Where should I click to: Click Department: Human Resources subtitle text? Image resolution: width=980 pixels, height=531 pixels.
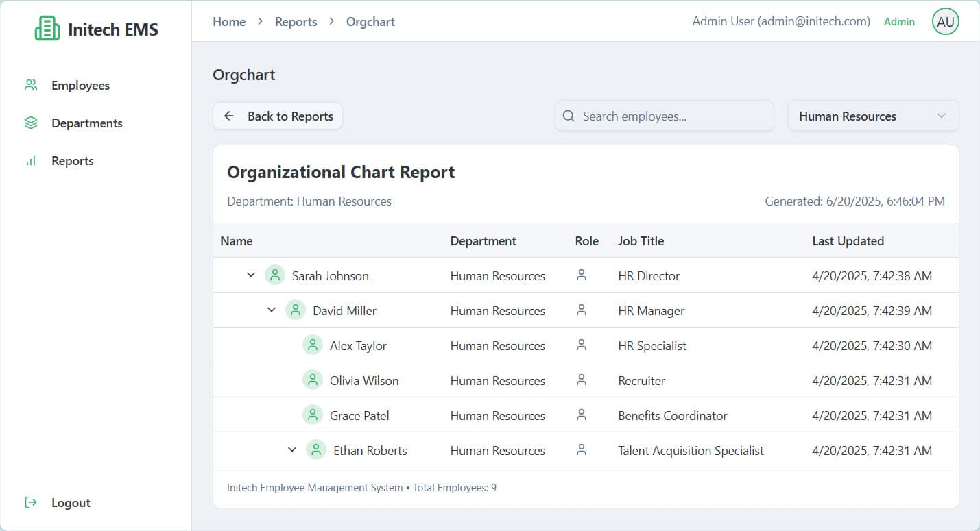(309, 201)
